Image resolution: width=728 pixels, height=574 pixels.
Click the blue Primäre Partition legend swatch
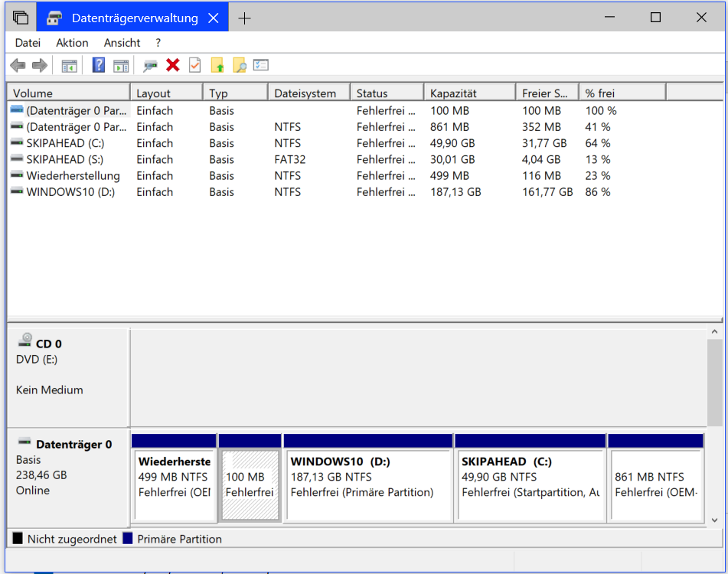(x=128, y=538)
